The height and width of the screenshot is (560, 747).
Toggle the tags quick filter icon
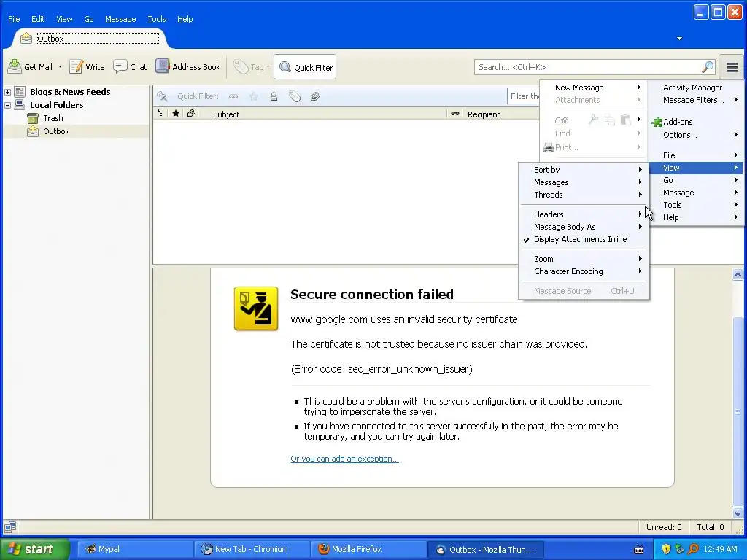(x=295, y=97)
